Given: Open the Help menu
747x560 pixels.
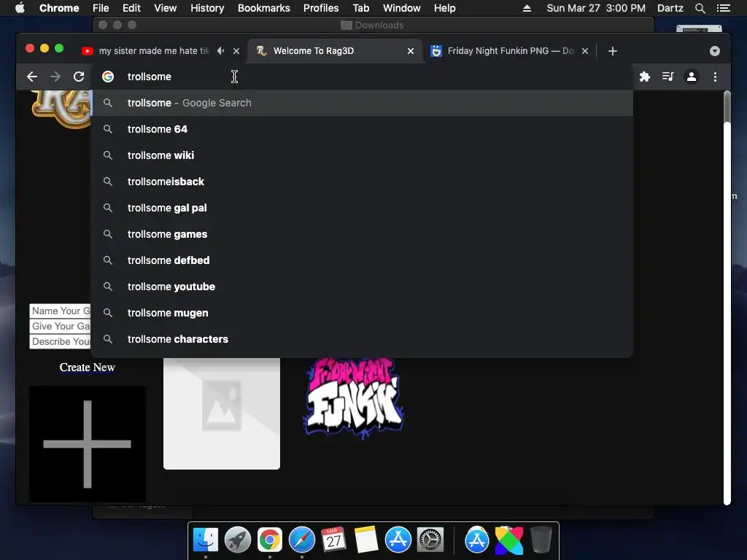Looking at the screenshot, I should [444, 8].
